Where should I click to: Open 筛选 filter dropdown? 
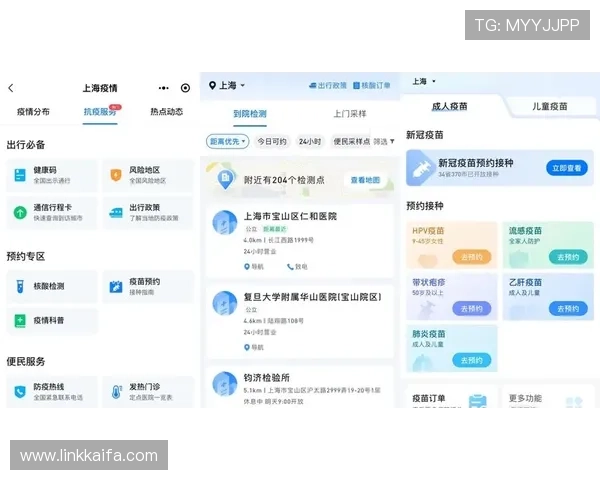[384, 142]
